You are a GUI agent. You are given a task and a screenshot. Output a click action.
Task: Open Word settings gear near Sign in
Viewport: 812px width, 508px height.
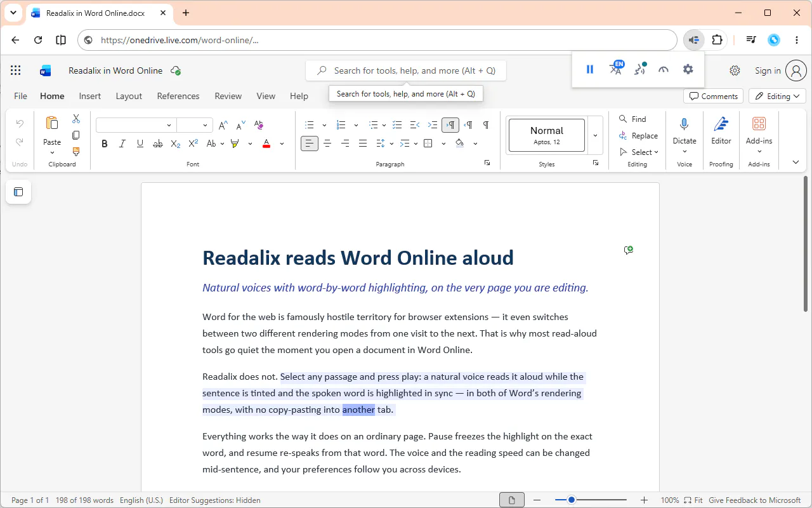[x=735, y=70]
